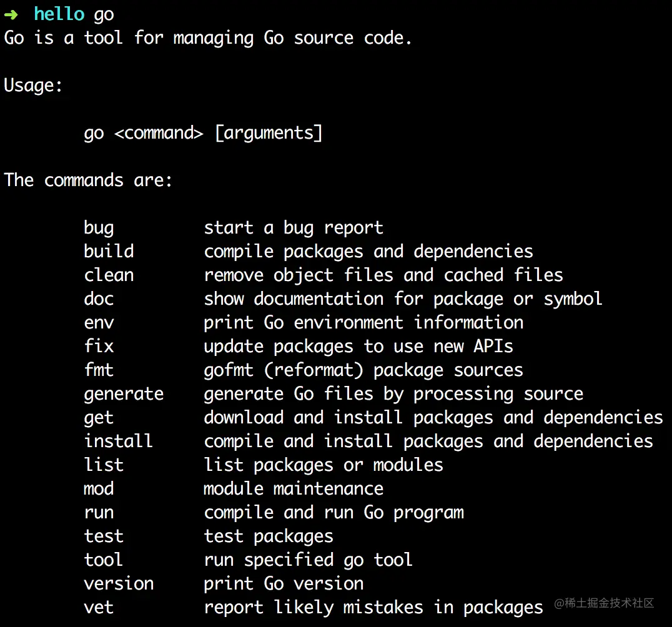The image size is (672, 627).
Task: Click the "mod" command in list
Action: pos(99,488)
